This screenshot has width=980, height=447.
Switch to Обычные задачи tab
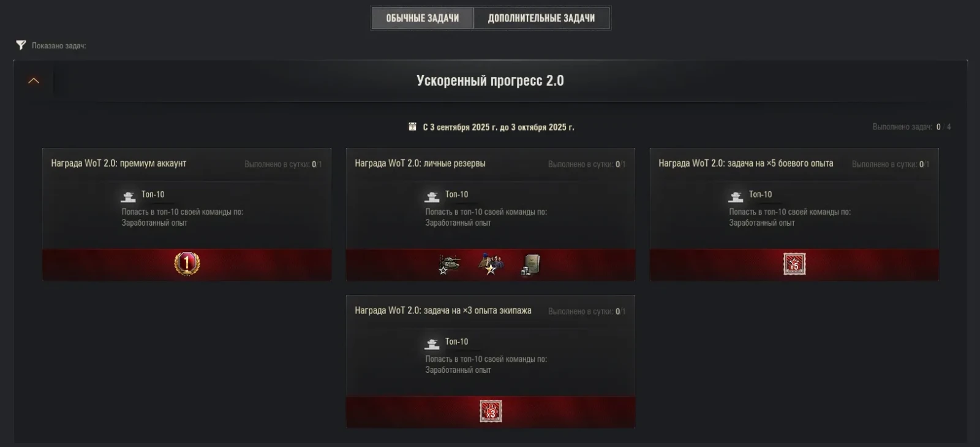[x=423, y=18]
